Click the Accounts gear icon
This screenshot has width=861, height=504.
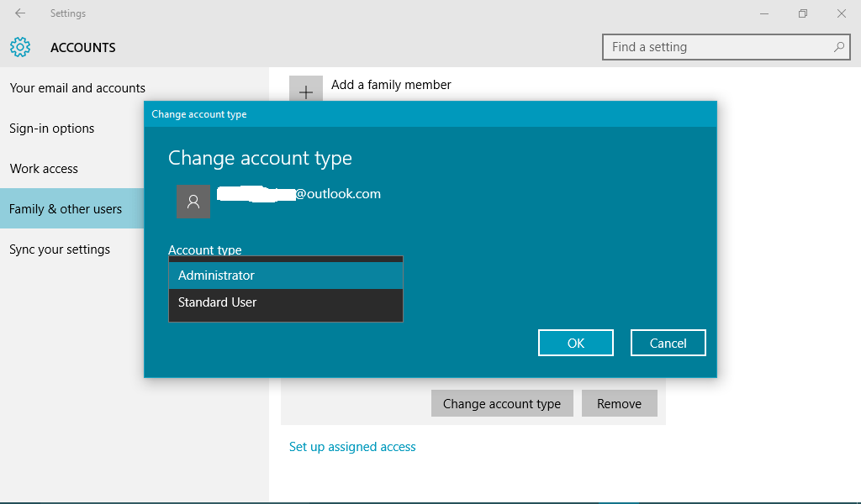[20, 47]
